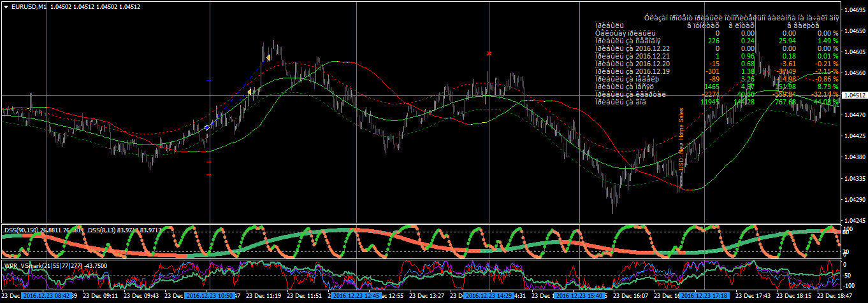Click the 1.49 % value in the table
868x303 pixels.
828,41
